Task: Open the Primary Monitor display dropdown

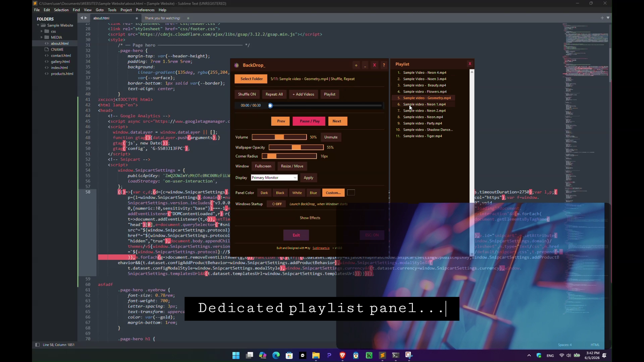Action: pos(274,178)
